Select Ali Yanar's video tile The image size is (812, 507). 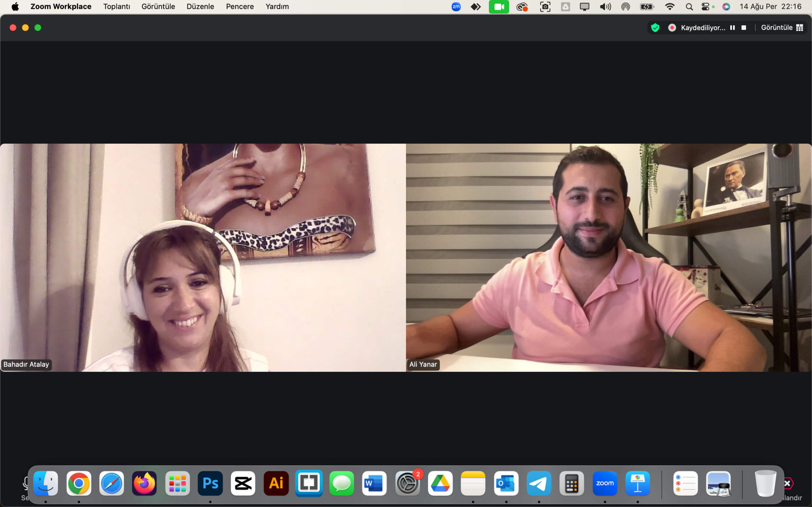click(x=608, y=257)
